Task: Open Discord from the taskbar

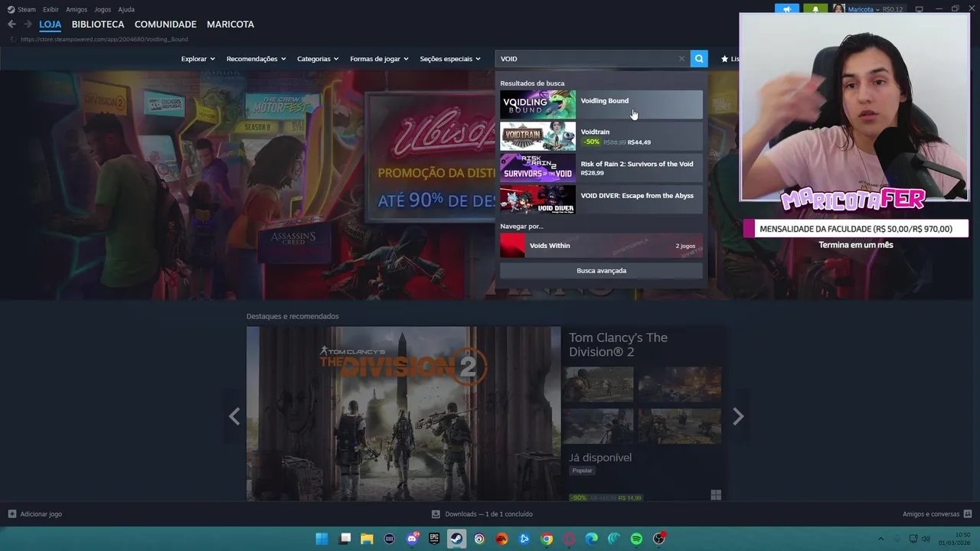Action: click(413, 539)
